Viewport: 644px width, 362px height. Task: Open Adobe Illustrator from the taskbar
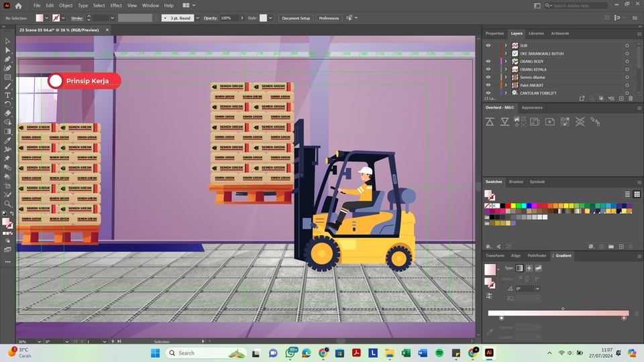coord(489,353)
